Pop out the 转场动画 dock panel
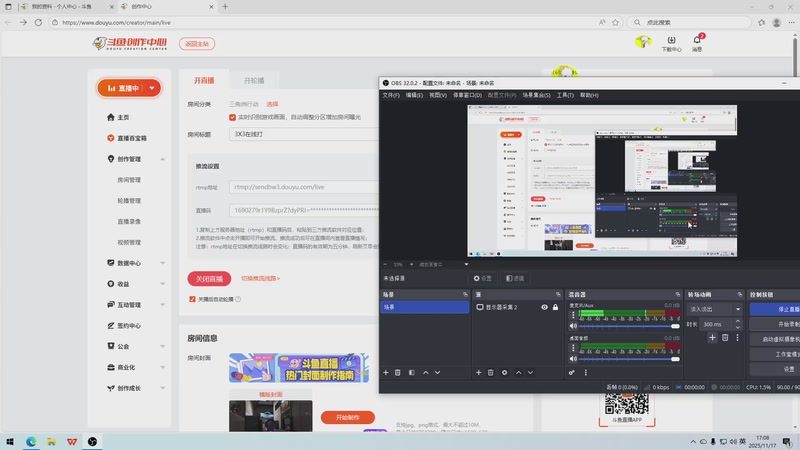This screenshot has height=450, width=800. [x=740, y=294]
